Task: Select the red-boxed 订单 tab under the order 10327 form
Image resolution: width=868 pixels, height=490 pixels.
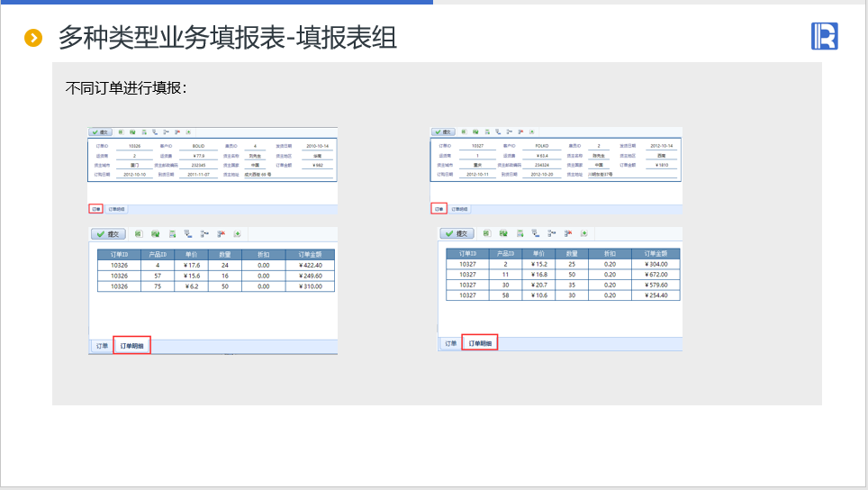Action: (439, 209)
